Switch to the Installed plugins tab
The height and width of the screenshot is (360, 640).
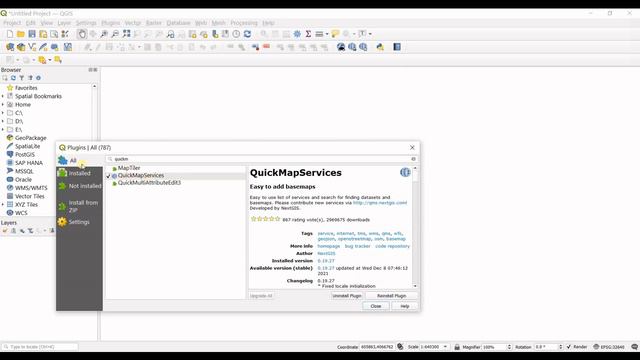80,173
